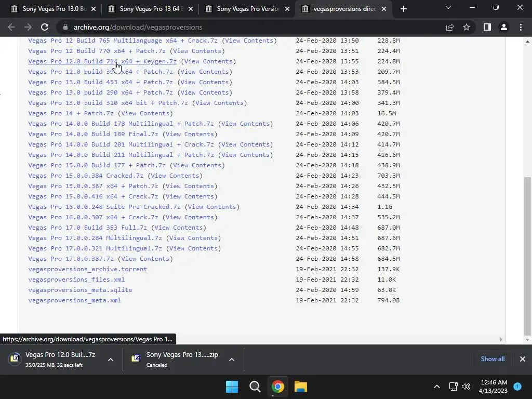Screen dimensions: 532x399
Task: Open vegasproversions_files.xml
Action: coord(76,280)
